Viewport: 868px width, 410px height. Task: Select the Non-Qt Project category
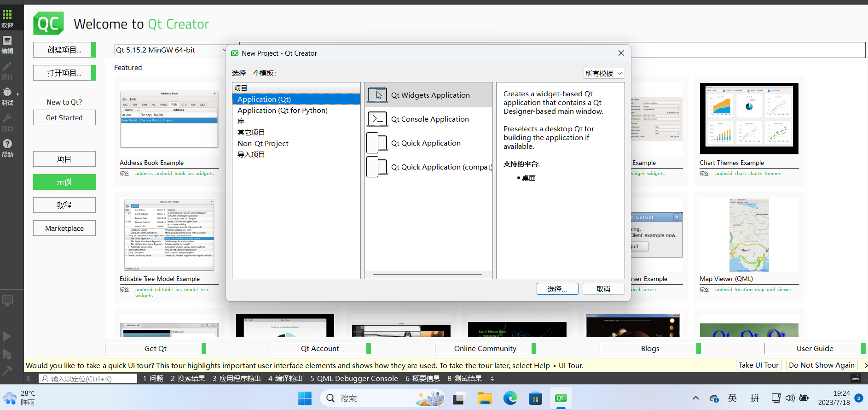pyautogui.click(x=296, y=143)
